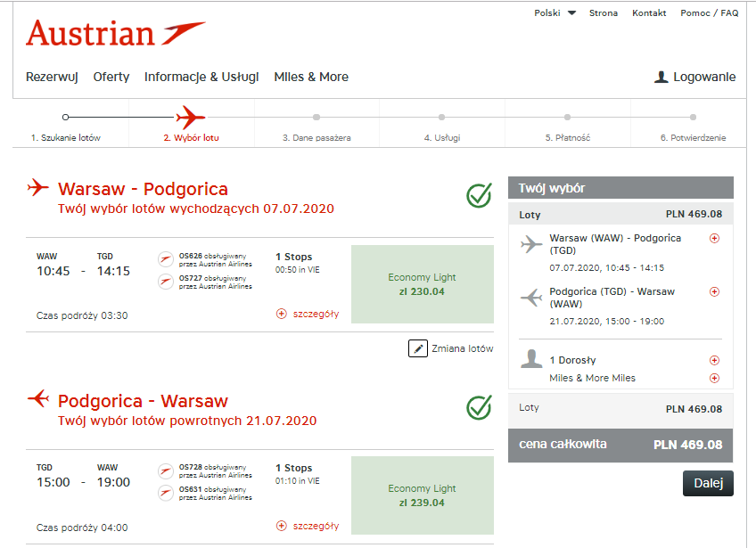The width and height of the screenshot is (756, 548).
Task: Click the 1 Stops 00:50 in VIE text
Action: point(298,263)
